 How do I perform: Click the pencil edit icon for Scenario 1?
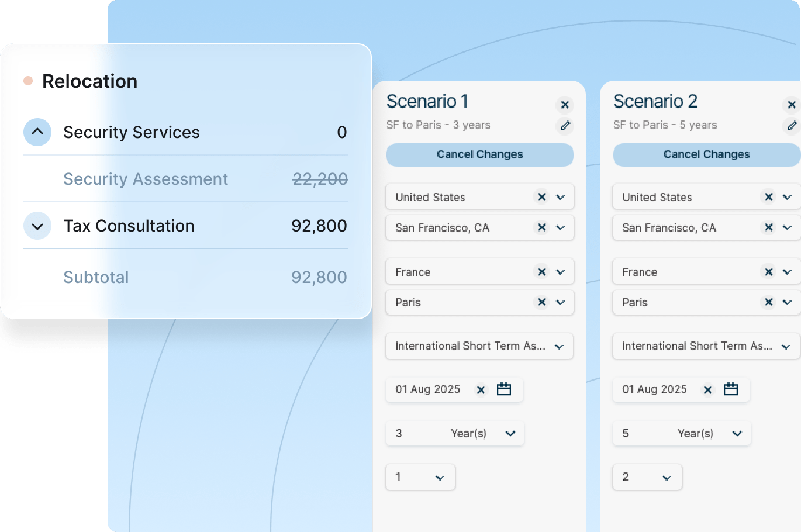565,126
